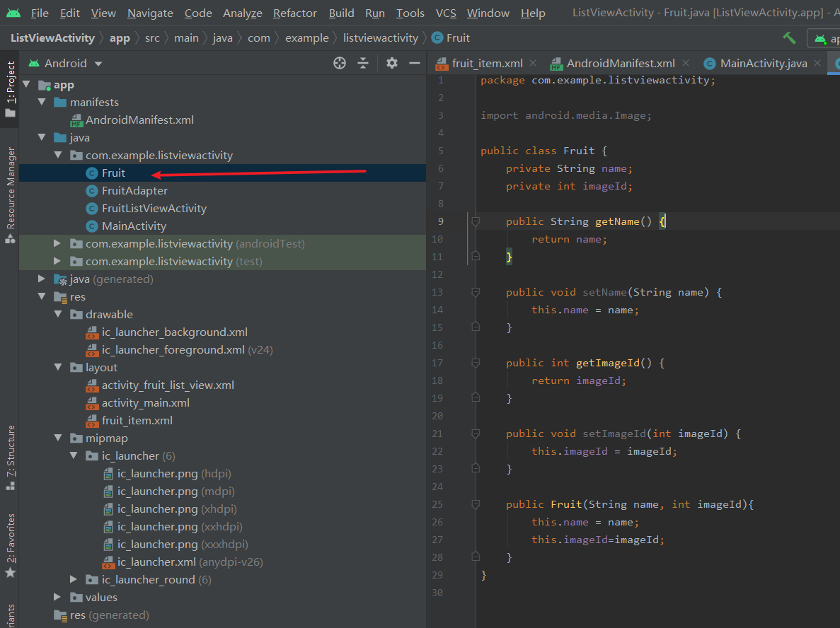Click the FruitAdapter class icon
The height and width of the screenshot is (628, 840).
pos(92,191)
